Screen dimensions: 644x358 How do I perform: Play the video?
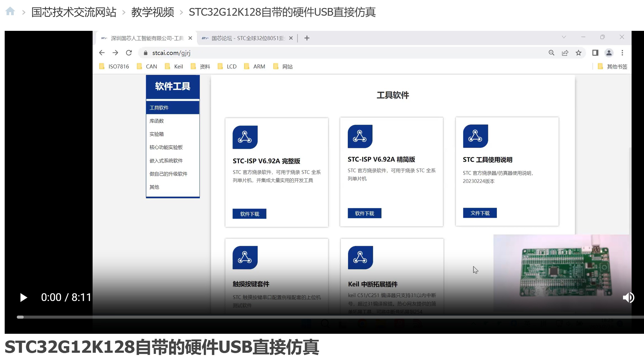[23, 297]
